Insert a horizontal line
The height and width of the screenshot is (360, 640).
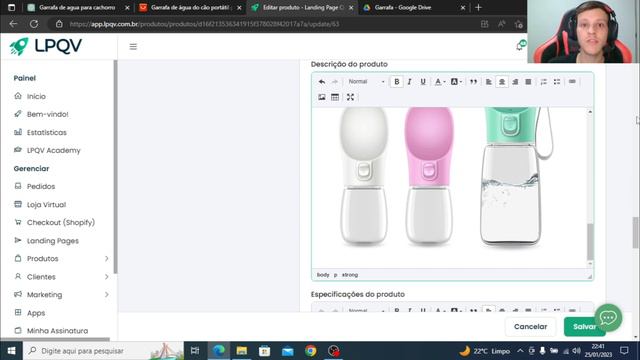click(572, 82)
